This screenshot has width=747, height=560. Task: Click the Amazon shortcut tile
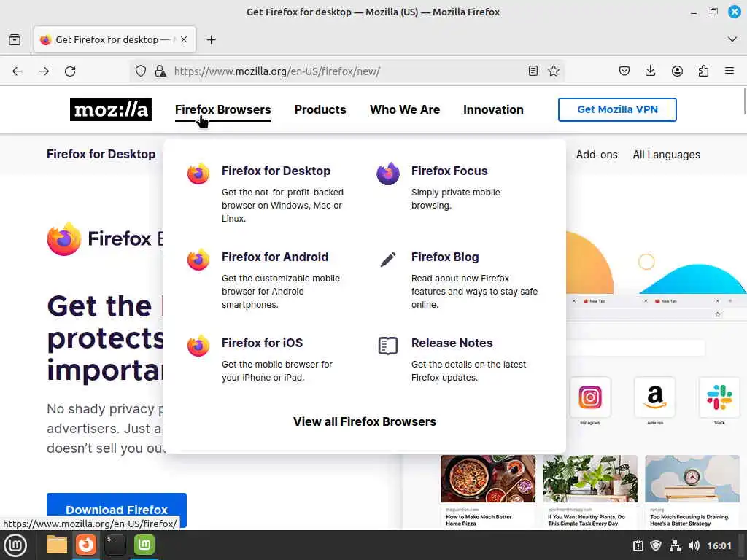point(655,397)
